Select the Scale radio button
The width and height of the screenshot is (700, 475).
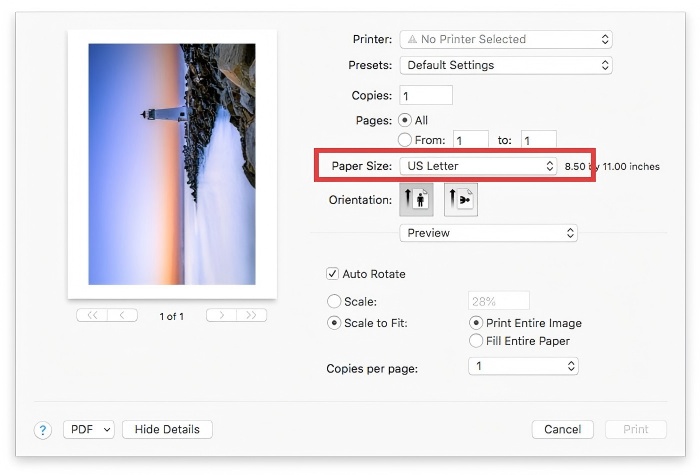point(334,301)
